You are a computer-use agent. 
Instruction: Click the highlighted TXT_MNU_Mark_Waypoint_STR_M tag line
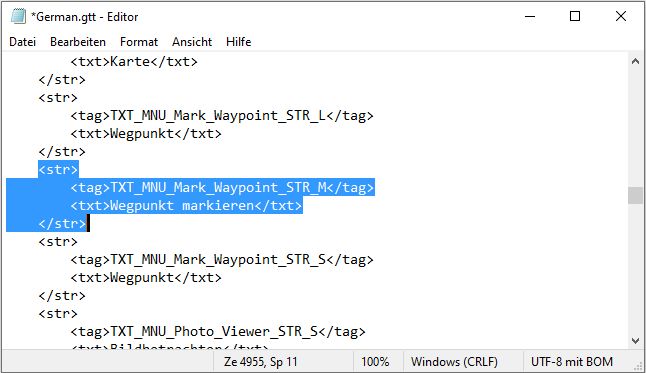coord(222,188)
